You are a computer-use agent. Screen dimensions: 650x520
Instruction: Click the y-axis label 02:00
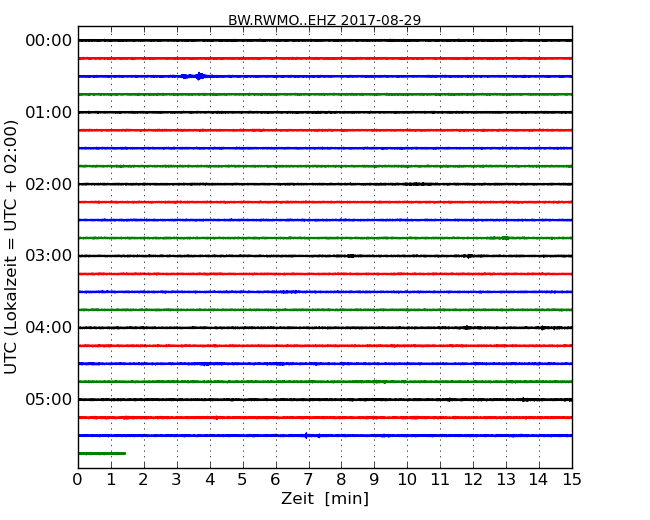tap(49, 184)
